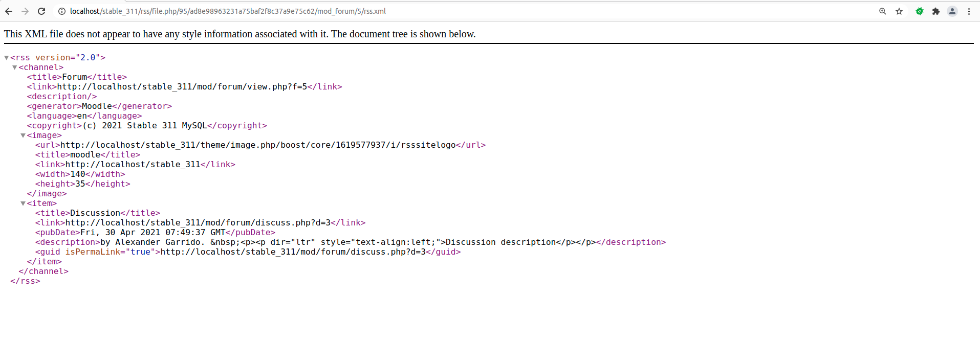980x364 pixels.
Task: Collapse the rss root node
Action: (7, 58)
